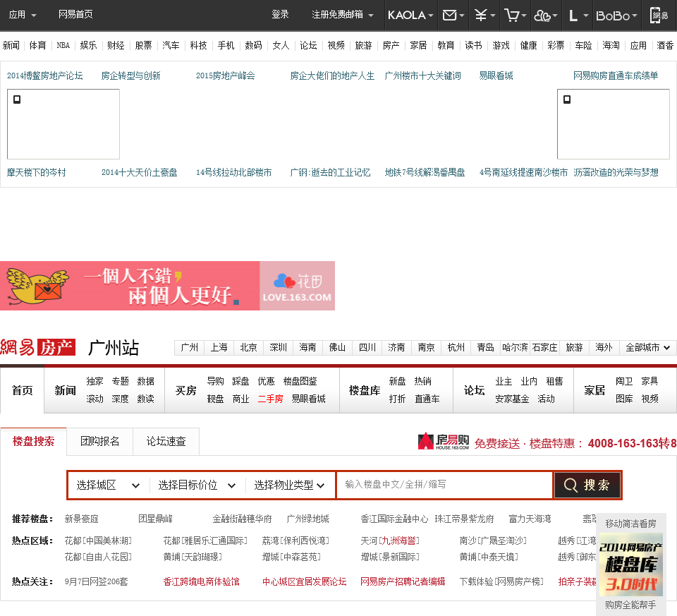Select the 哈尔滨 city link
This screenshot has height=616, width=677.
[x=515, y=347]
